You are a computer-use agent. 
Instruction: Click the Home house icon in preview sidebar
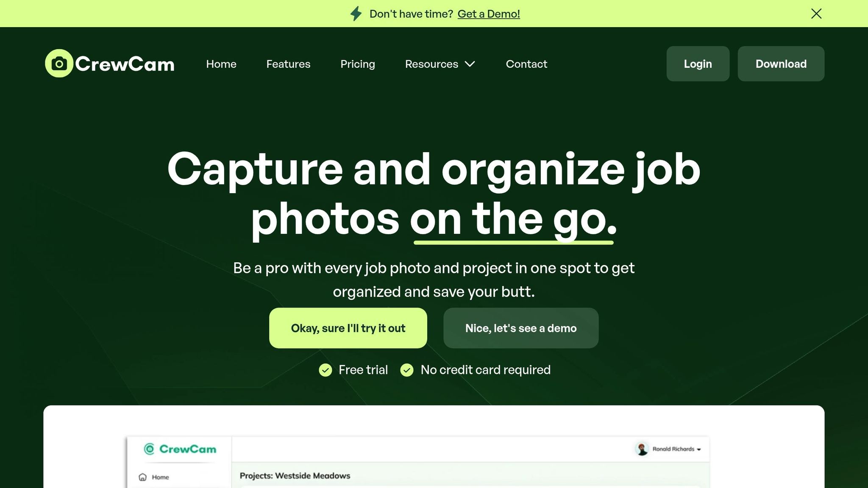tap(143, 477)
